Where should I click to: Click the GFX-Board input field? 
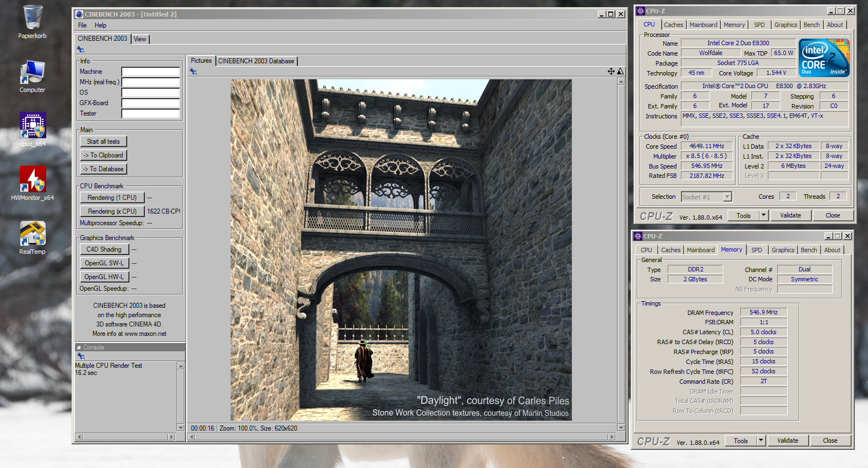[151, 103]
